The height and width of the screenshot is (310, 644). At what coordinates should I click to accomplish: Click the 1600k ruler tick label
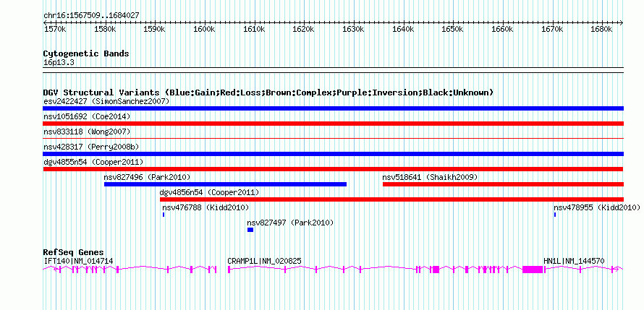204,30
